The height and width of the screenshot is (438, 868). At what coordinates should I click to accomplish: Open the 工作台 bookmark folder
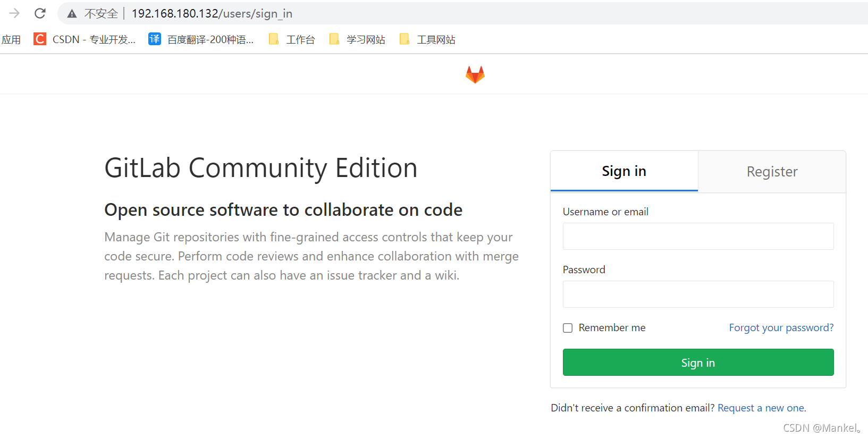[x=292, y=39]
